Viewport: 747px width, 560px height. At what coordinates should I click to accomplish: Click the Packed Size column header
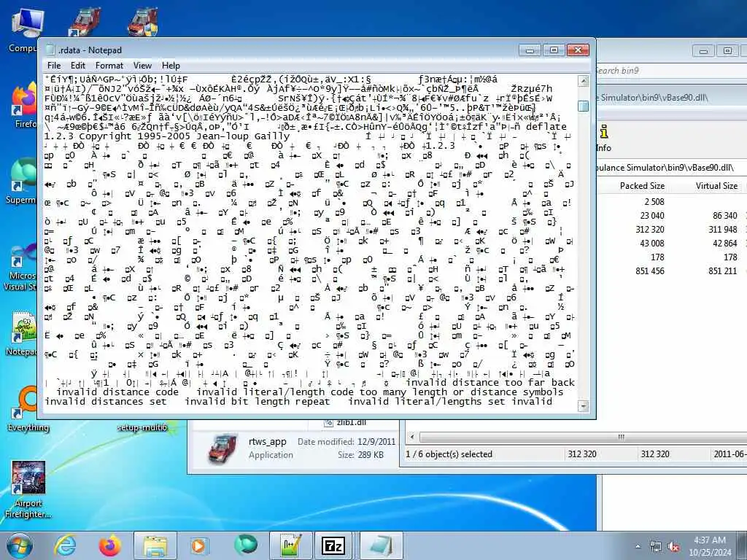(642, 186)
